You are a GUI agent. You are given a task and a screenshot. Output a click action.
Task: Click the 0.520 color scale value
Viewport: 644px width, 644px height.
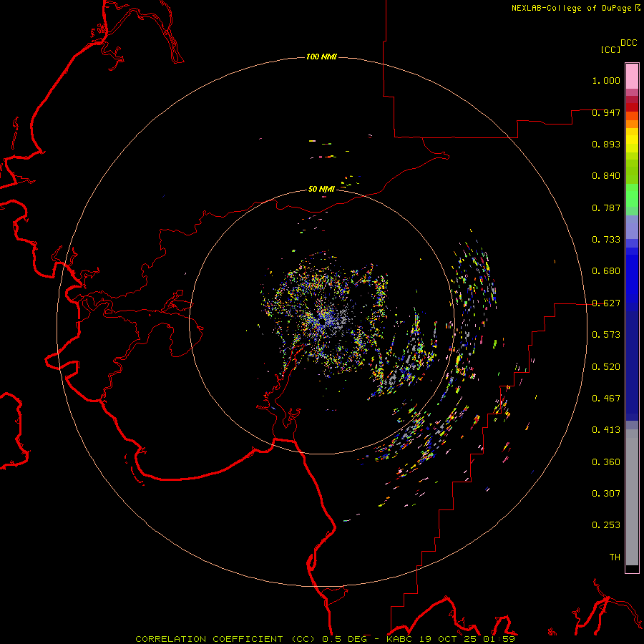(606, 367)
